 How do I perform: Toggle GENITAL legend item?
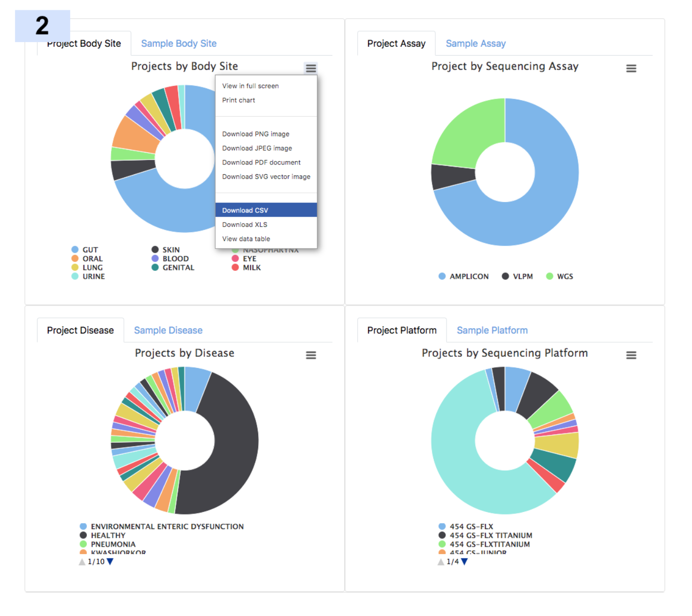173,267
